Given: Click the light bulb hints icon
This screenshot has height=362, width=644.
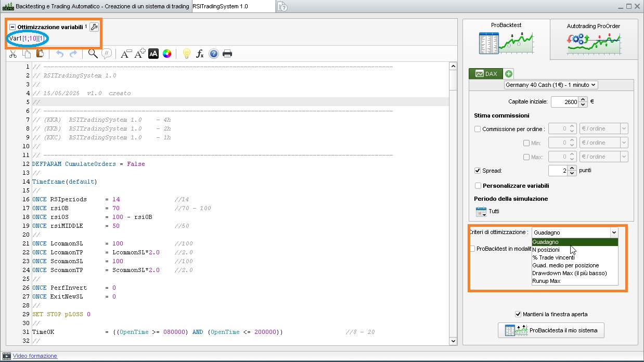Looking at the screenshot, I should click(x=186, y=54).
